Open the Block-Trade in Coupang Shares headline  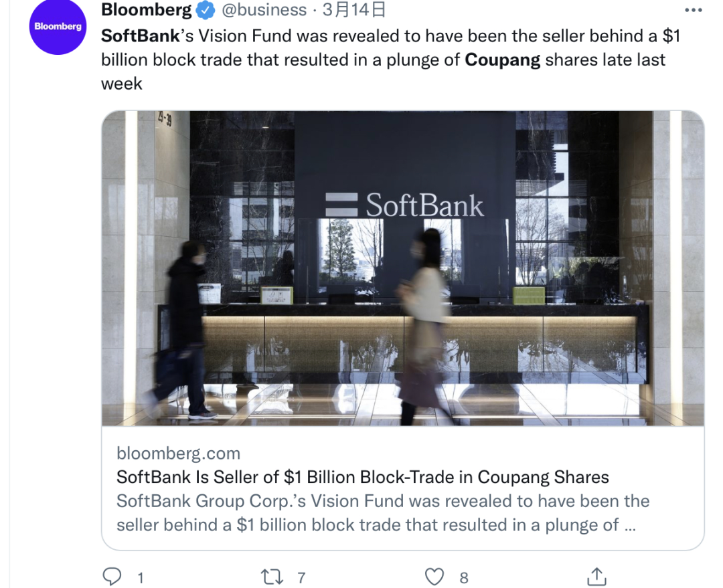362,477
